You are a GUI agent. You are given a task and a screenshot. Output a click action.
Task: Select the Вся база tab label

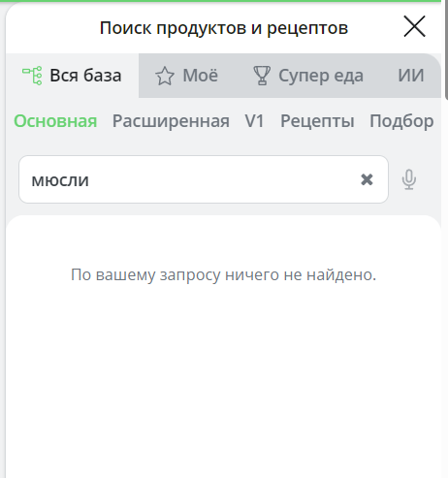(x=85, y=76)
